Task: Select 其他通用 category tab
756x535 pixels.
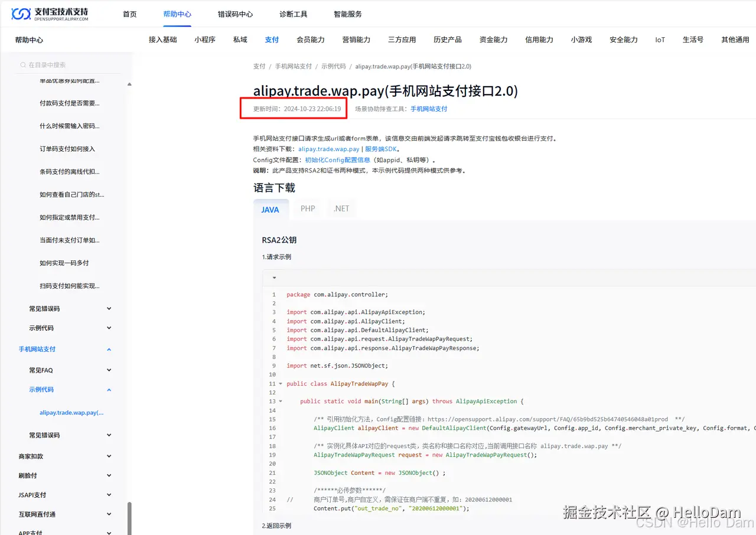Action: [735, 40]
